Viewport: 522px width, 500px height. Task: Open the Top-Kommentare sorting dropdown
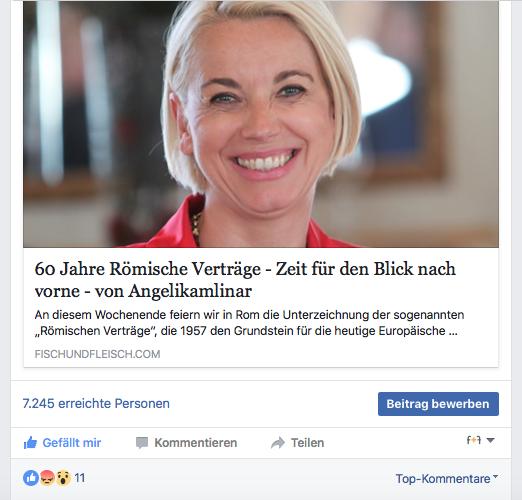447,479
